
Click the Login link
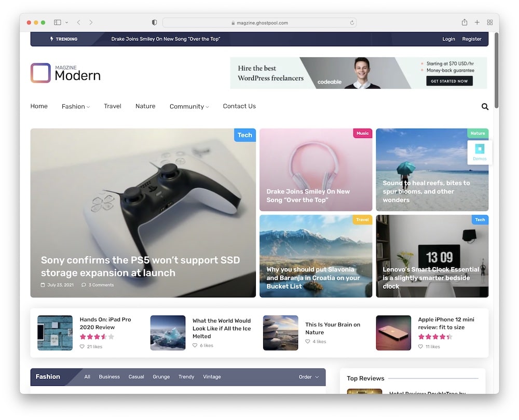[x=448, y=39]
